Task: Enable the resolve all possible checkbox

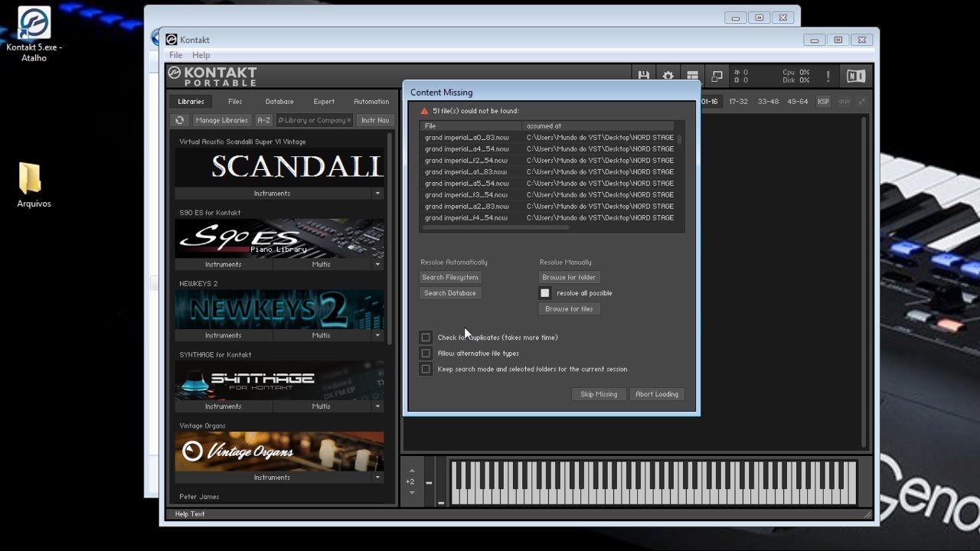Action: click(544, 293)
